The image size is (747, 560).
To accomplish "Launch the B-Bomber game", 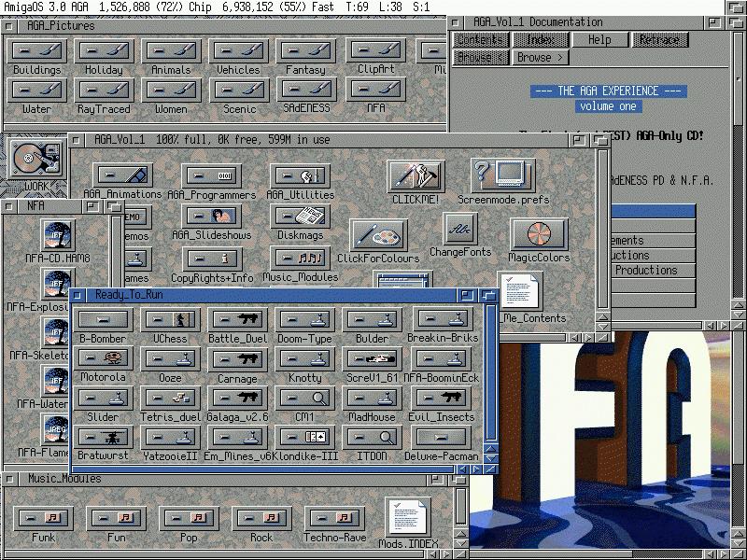I will click(x=104, y=319).
